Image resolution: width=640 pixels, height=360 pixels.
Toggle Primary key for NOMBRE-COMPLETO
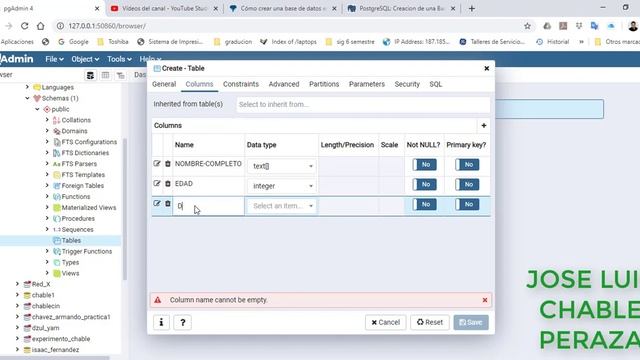pyautogui.click(x=467, y=164)
